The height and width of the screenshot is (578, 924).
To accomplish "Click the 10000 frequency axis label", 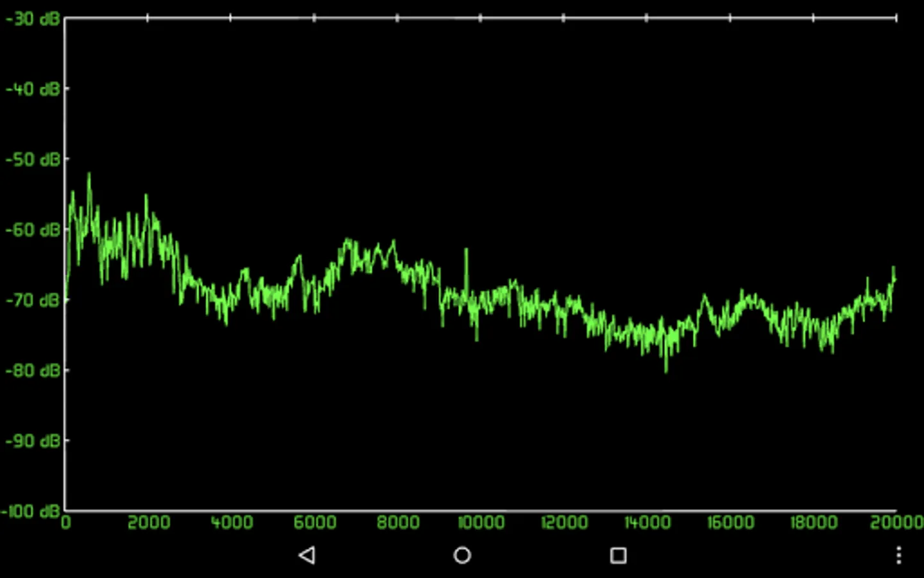I will coord(481,522).
